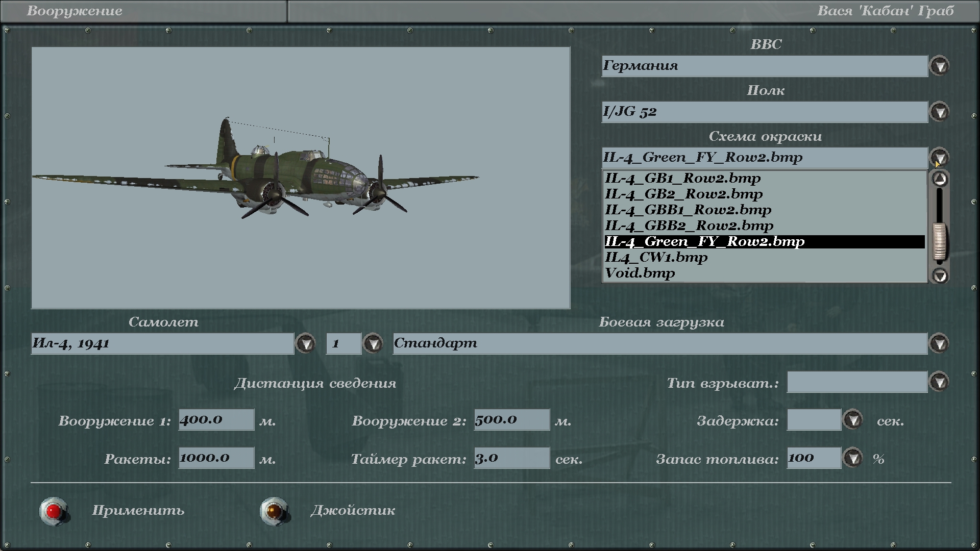980x551 pixels.
Task: Open the aircraft number dropdown arrow
Action: (373, 343)
